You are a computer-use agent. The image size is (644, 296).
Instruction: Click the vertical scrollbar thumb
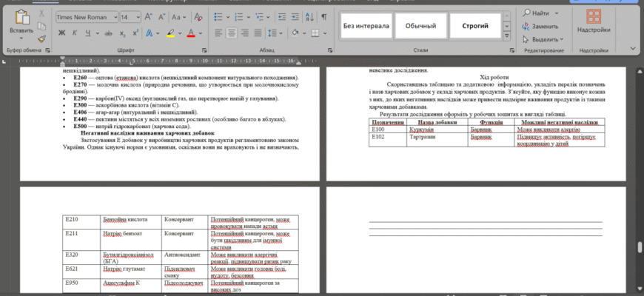pos(640,248)
